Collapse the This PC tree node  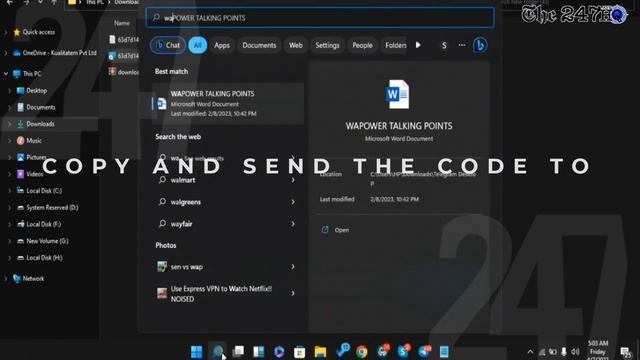[x=6, y=74]
